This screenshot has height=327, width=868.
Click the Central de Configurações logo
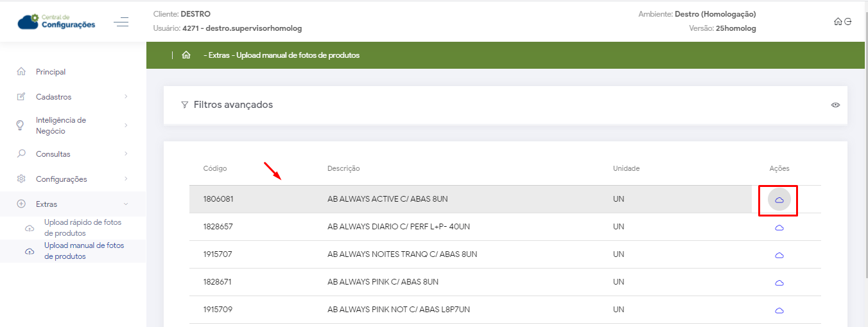[56, 22]
